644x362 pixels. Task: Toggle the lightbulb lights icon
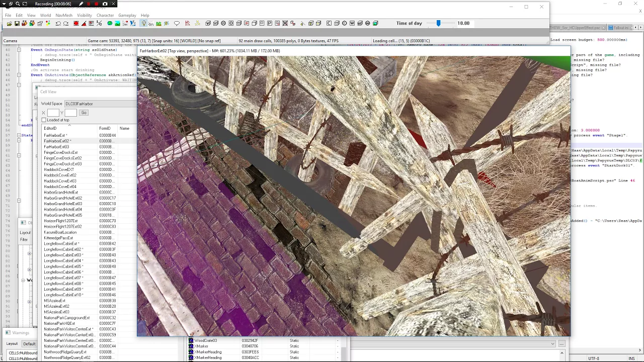click(144, 23)
